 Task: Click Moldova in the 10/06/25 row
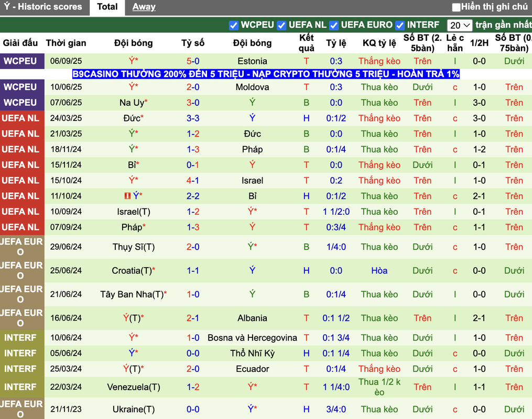[252, 87]
